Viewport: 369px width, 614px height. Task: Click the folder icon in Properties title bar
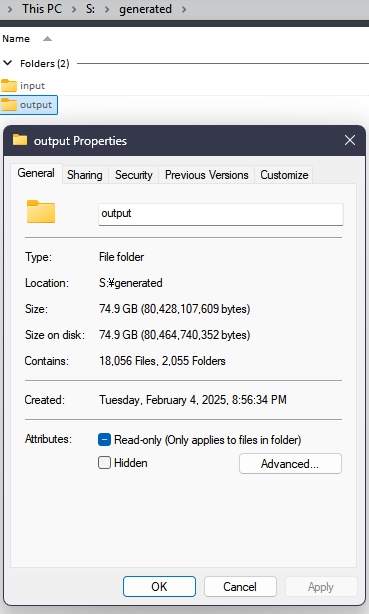[20, 140]
